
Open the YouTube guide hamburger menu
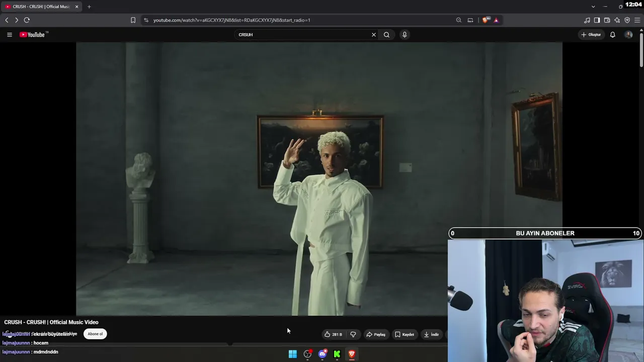coord(10,35)
